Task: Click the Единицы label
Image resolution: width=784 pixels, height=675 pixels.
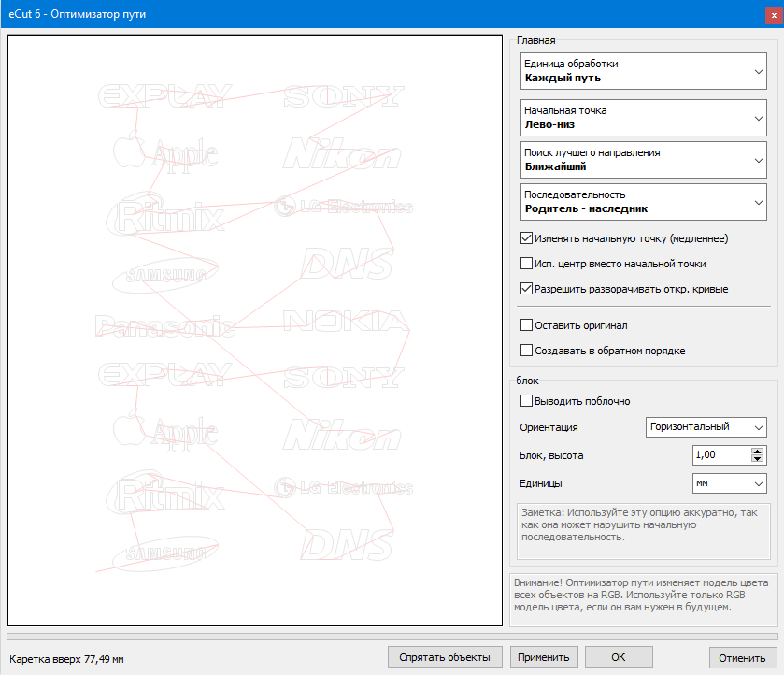Action: pyautogui.click(x=540, y=483)
